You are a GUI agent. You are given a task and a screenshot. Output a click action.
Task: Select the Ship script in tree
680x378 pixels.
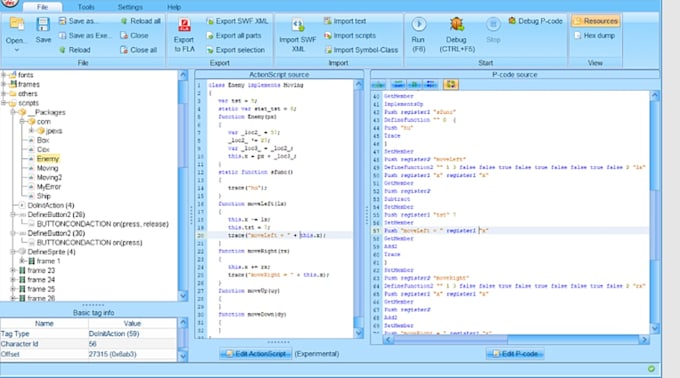pos(44,196)
